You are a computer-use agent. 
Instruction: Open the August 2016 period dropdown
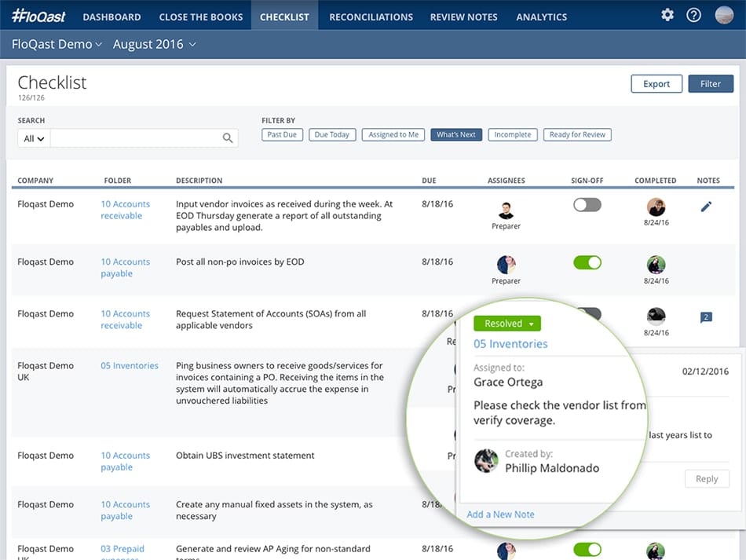[x=155, y=44]
